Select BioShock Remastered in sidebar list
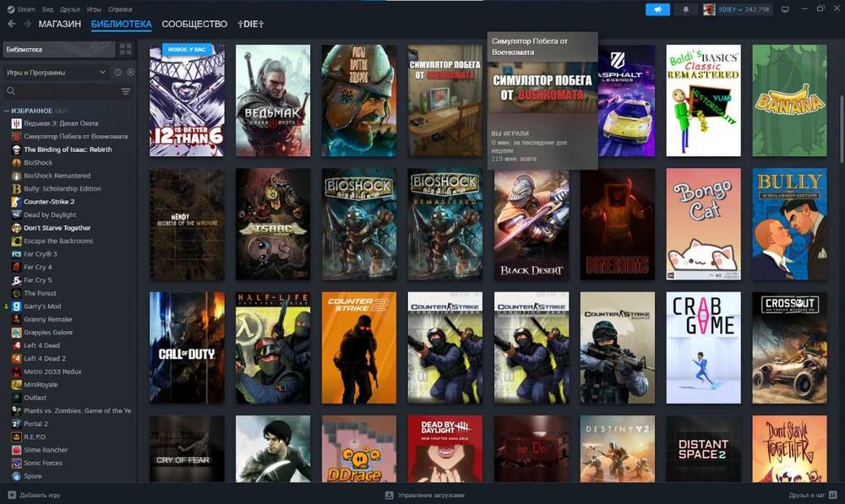Image resolution: width=845 pixels, height=504 pixels. pos(57,176)
